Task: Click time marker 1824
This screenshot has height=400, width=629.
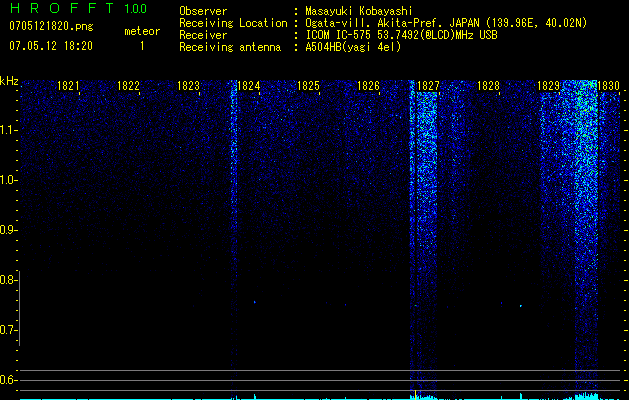Action: click(249, 86)
